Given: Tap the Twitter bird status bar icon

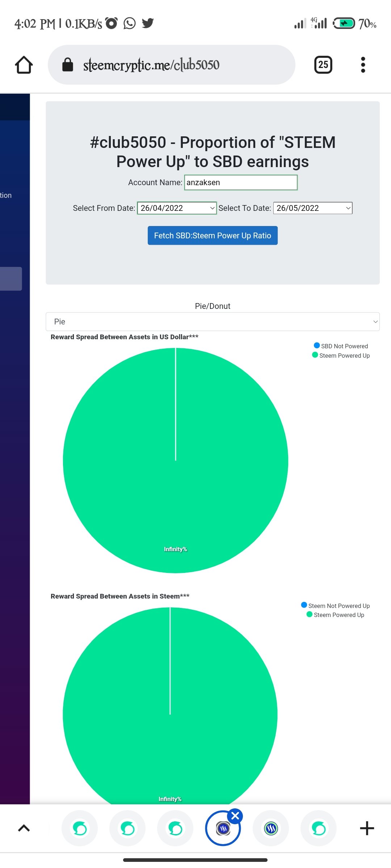Looking at the screenshot, I should coord(148,23).
